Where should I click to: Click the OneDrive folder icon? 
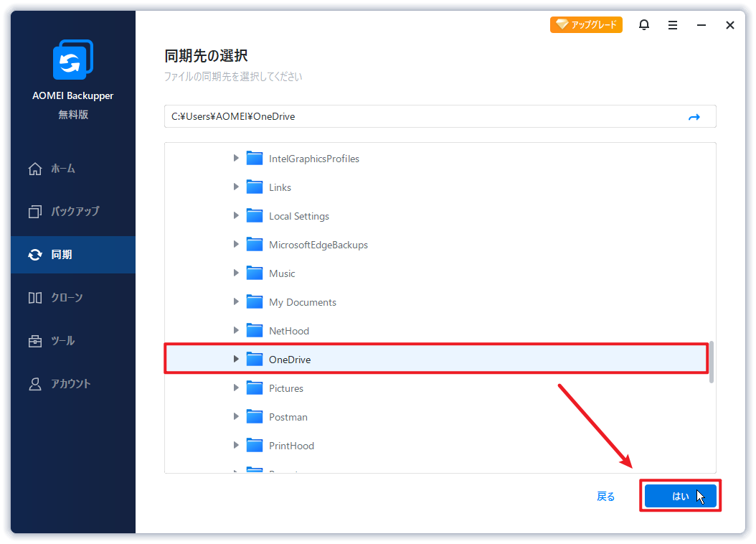pyautogui.click(x=255, y=359)
